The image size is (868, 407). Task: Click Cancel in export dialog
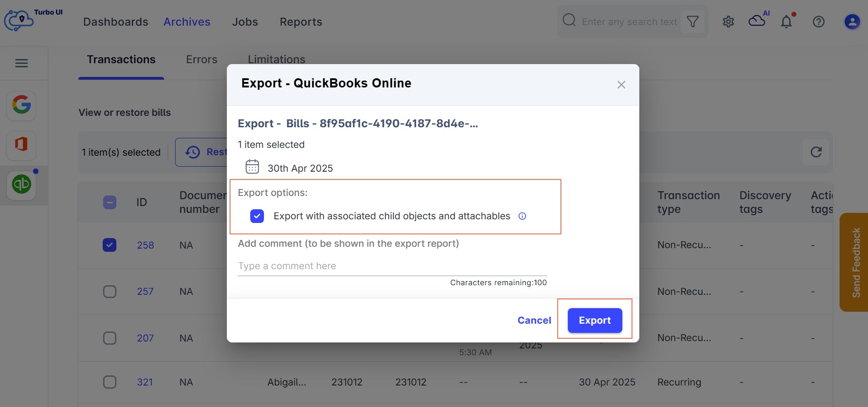tap(534, 320)
